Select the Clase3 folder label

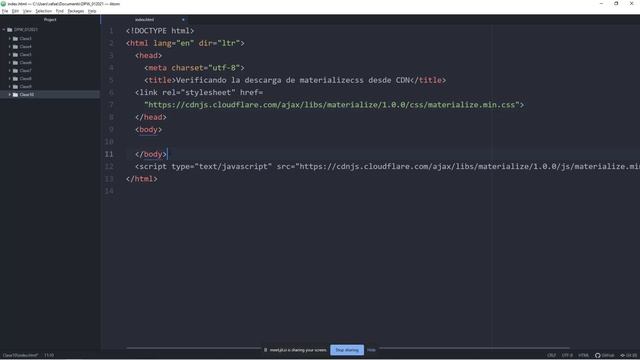tap(25, 39)
